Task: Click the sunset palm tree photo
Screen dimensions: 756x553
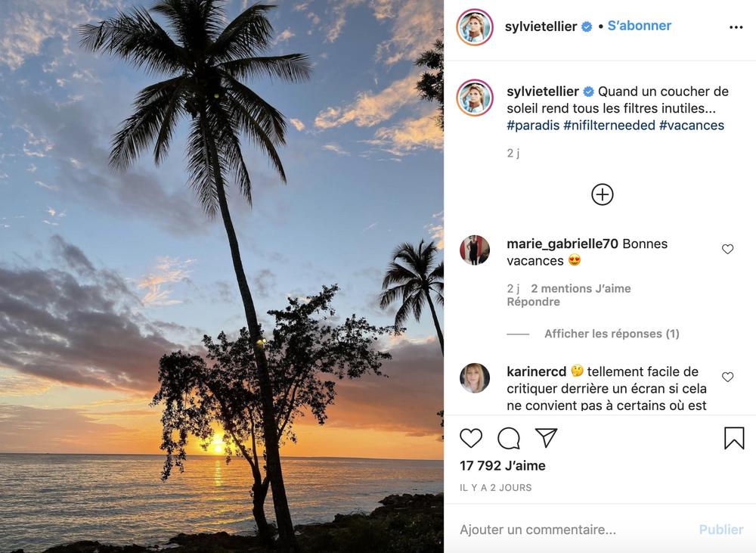Action: 222,276
